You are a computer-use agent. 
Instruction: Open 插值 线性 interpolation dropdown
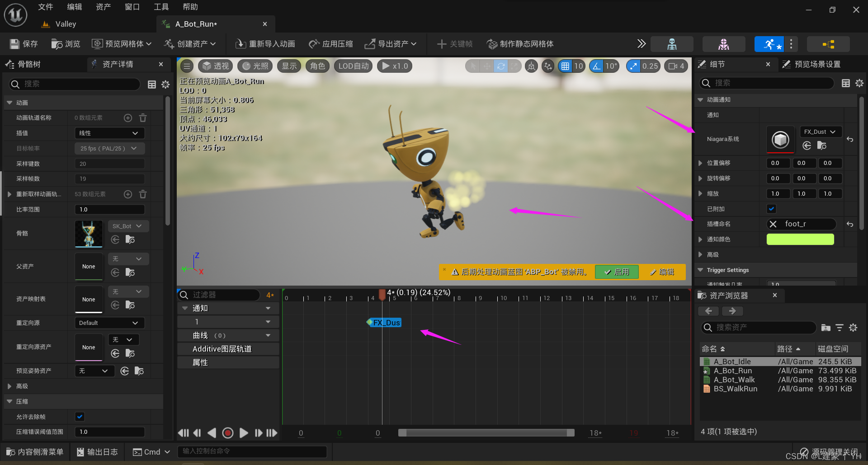(109, 133)
